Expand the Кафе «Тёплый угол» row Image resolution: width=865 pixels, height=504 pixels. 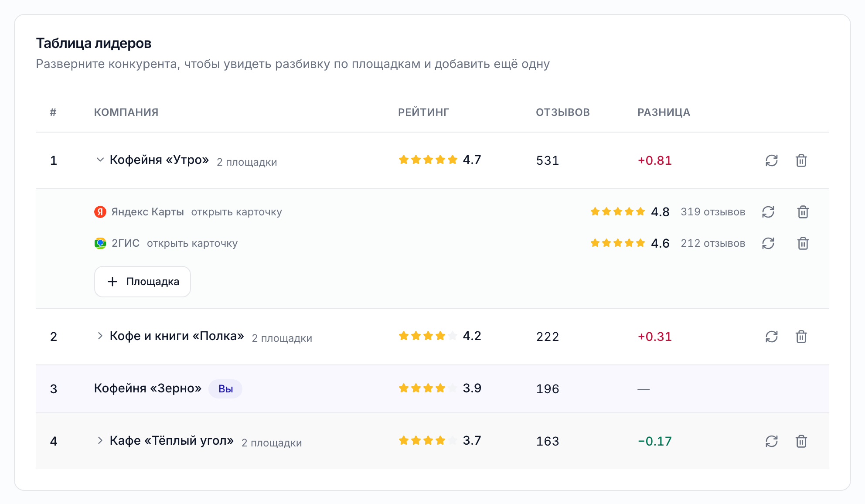(100, 441)
